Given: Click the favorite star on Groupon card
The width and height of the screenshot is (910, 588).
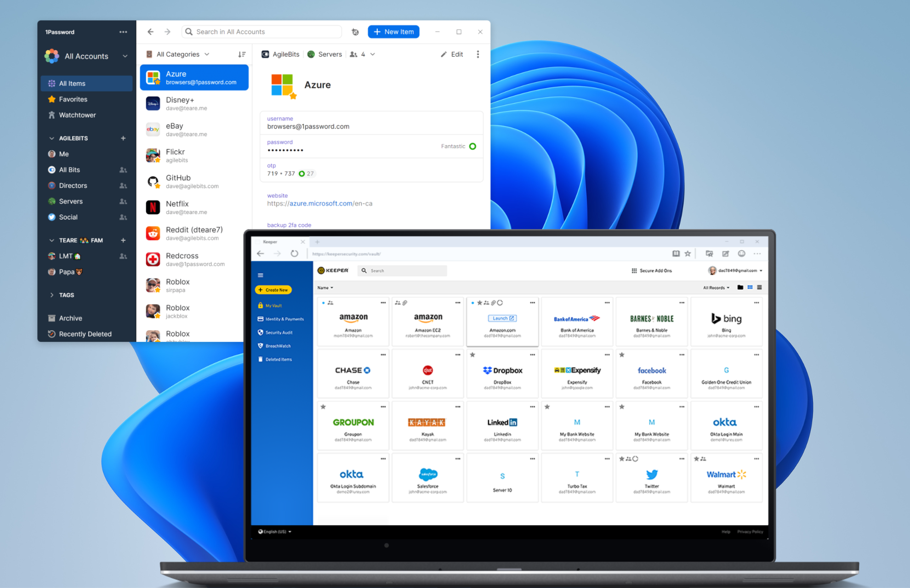Looking at the screenshot, I should coord(323,407).
